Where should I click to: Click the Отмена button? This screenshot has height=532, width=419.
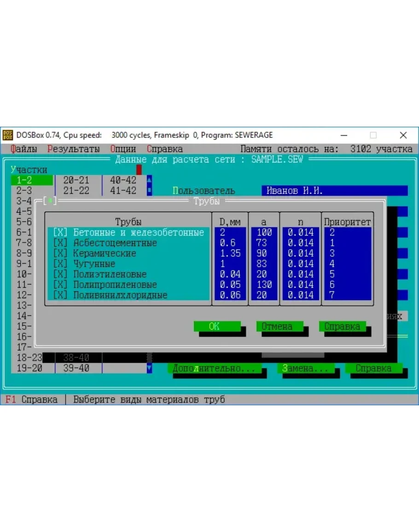[x=277, y=327]
